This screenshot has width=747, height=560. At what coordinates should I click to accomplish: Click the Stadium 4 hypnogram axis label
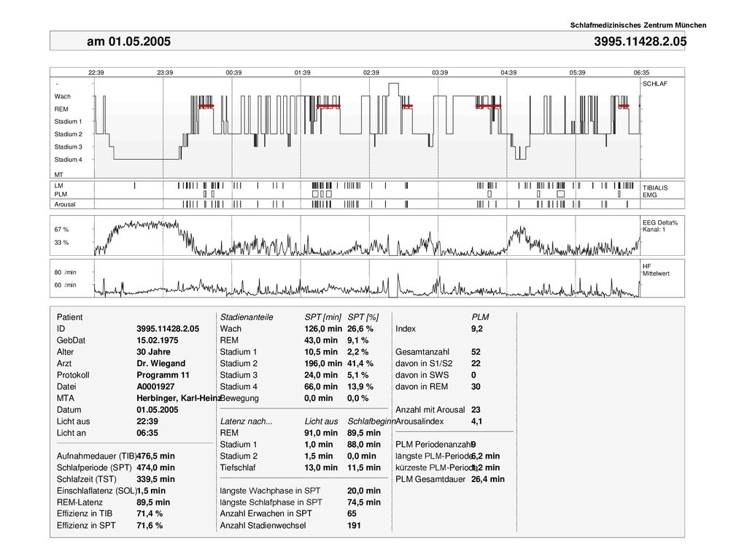click(x=68, y=160)
